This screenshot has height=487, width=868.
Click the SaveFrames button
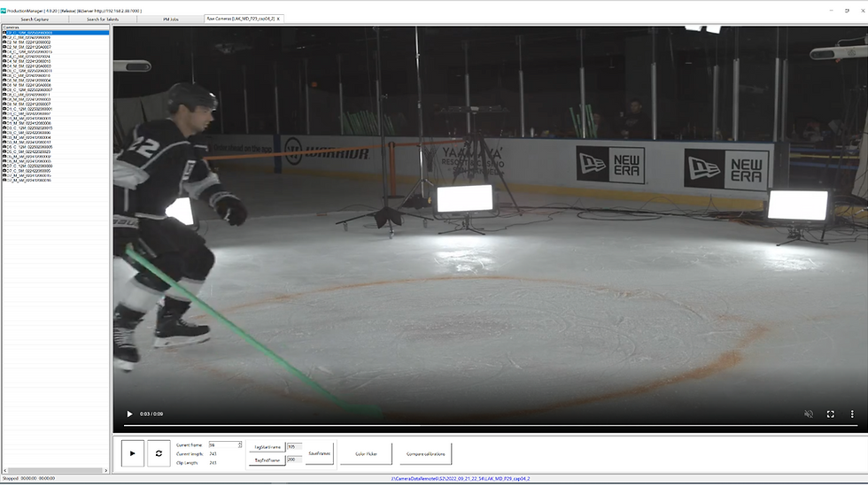320,453
